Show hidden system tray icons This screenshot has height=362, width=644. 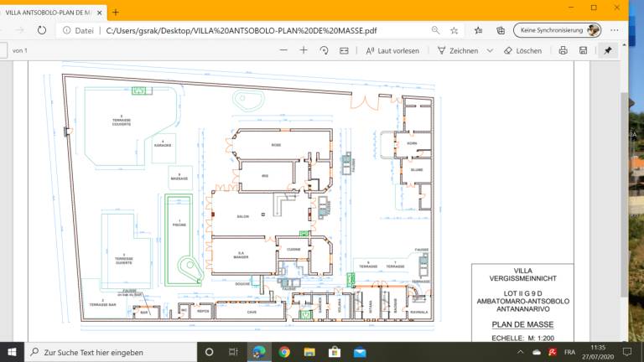pos(519,352)
